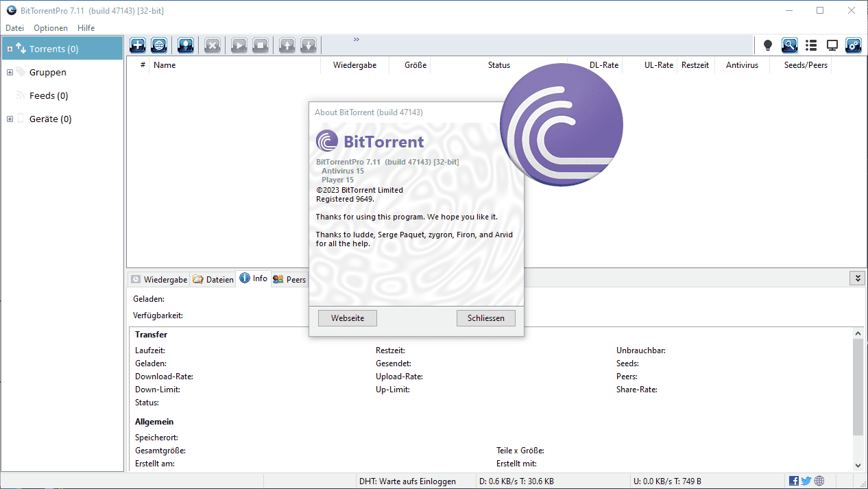Sort by the Restzeit column header

point(696,65)
